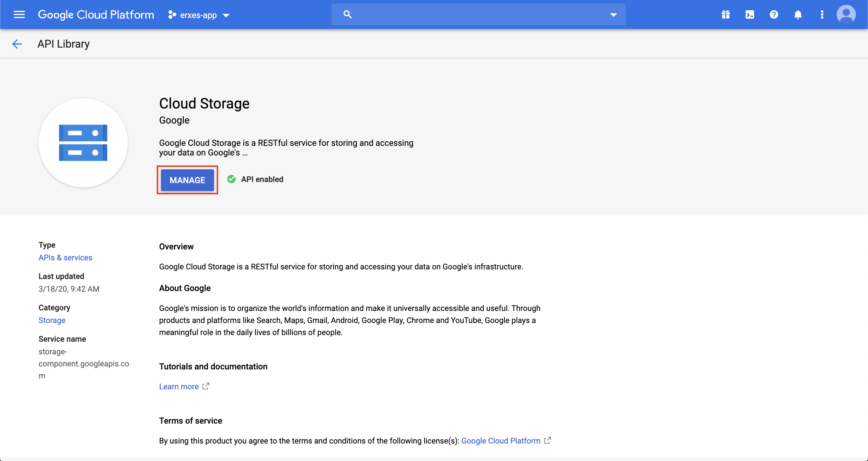The height and width of the screenshot is (461, 868).
Task: Click the Google Cloud Platform title
Action: coord(96,14)
